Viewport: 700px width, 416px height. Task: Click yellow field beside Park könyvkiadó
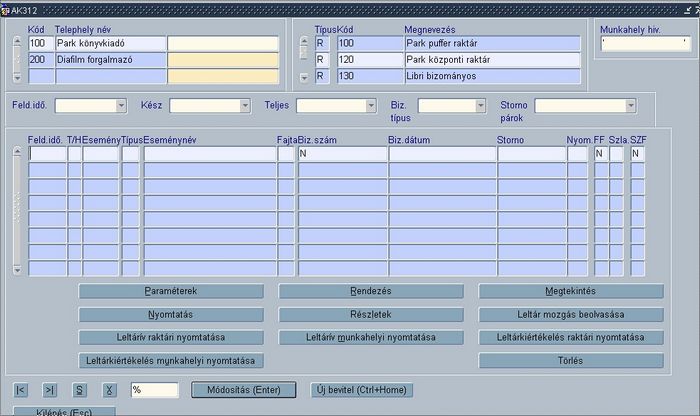(223, 44)
